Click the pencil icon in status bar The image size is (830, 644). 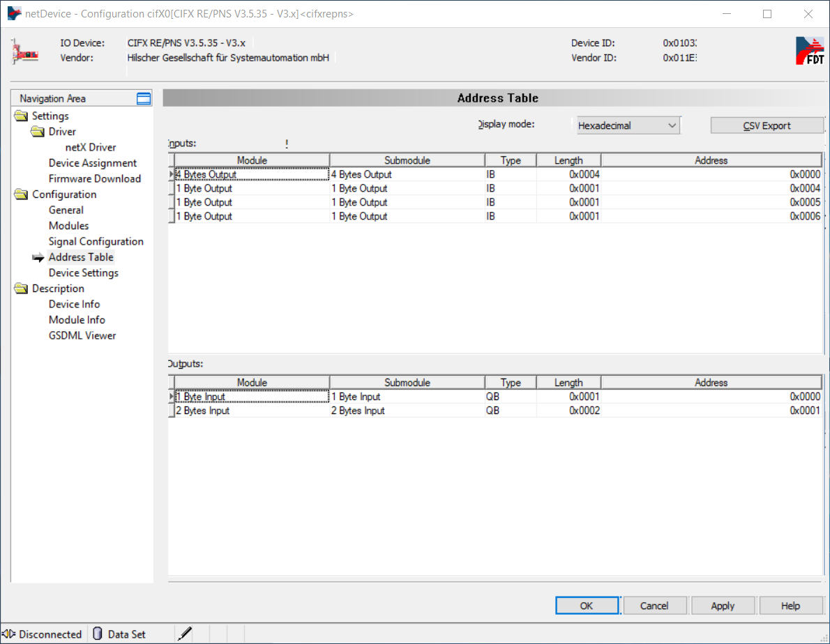[x=184, y=634]
